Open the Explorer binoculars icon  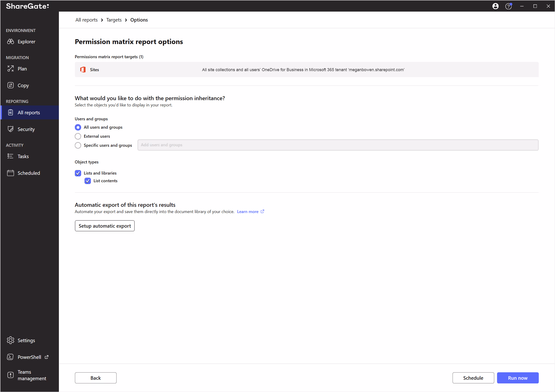tap(10, 41)
